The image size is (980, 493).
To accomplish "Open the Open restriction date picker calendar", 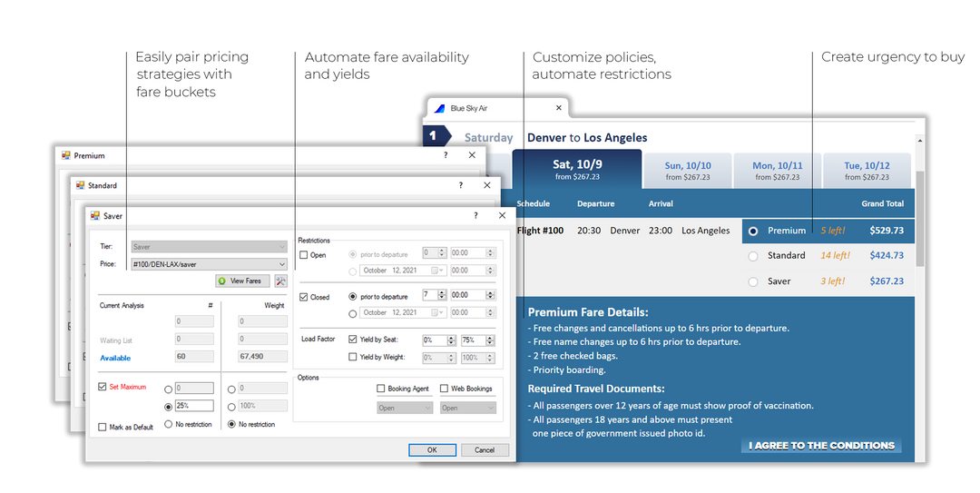I will coord(436,271).
